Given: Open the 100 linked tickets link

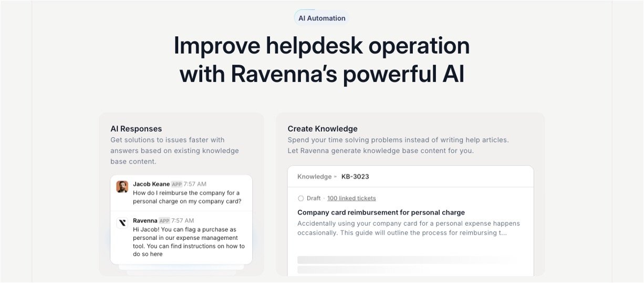Looking at the screenshot, I should (351, 198).
